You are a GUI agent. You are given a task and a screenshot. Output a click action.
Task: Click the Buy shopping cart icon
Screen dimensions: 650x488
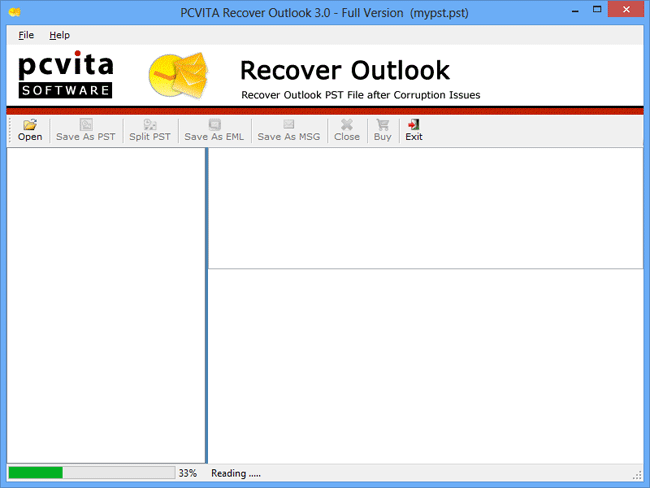(382, 130)
